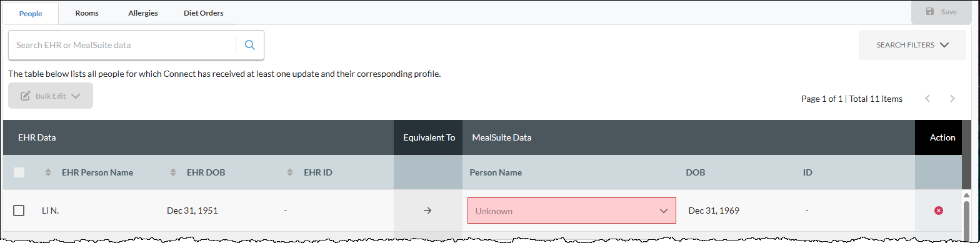
Task: Check the Li N. row checkbox
Action: point(19,211)
